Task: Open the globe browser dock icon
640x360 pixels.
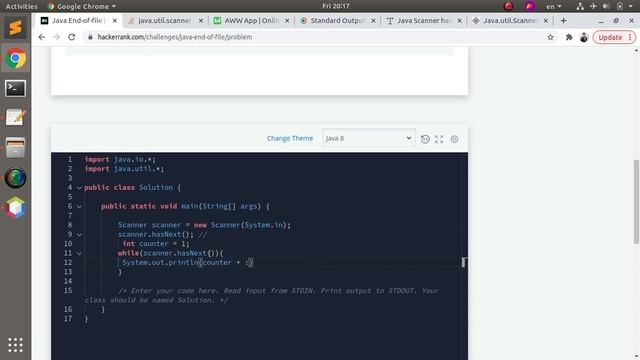Action: coord(15,178)
